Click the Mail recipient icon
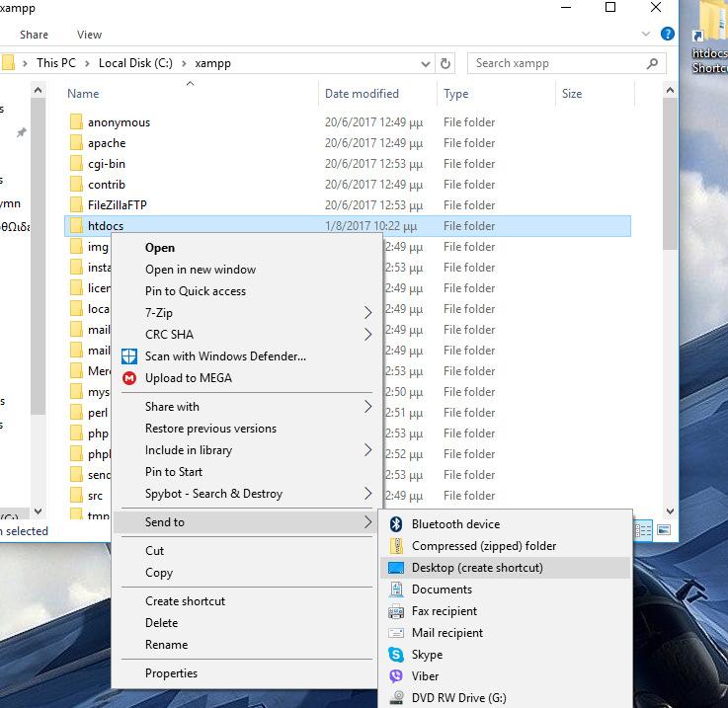Screen dimensions: 728x708 click(396, 633)
